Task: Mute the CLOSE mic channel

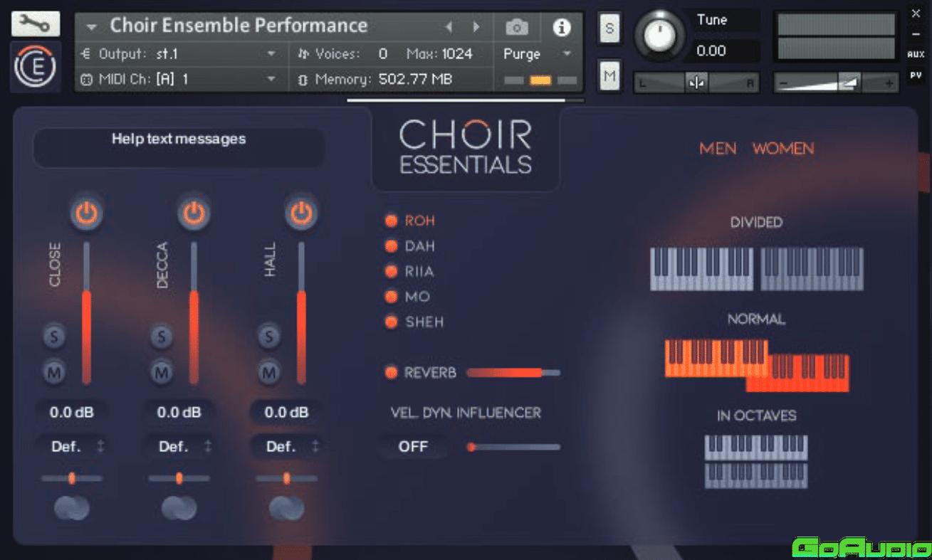Action: [54, 371]
